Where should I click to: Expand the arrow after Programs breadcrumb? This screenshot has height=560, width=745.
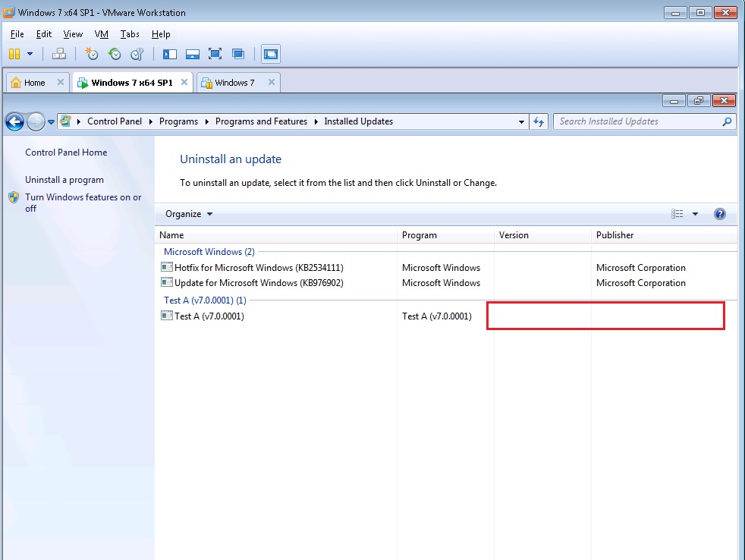point(206,121)
